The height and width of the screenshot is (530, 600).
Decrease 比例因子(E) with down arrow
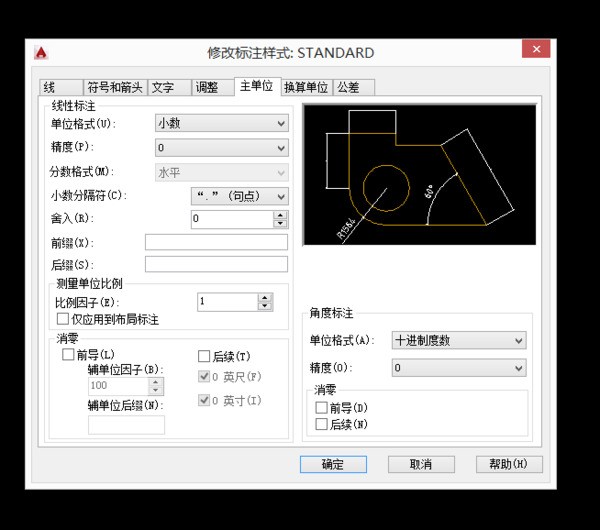pos(265,306)
